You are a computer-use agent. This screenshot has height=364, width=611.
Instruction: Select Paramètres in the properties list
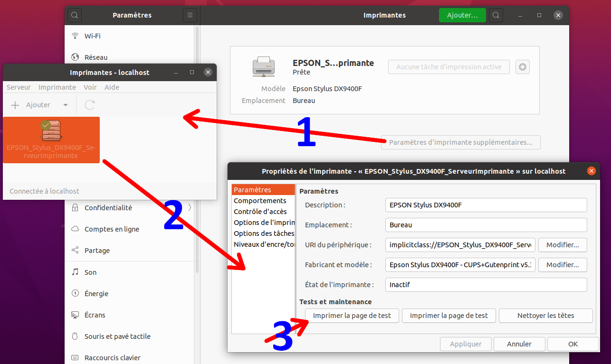tap(264, 190)
